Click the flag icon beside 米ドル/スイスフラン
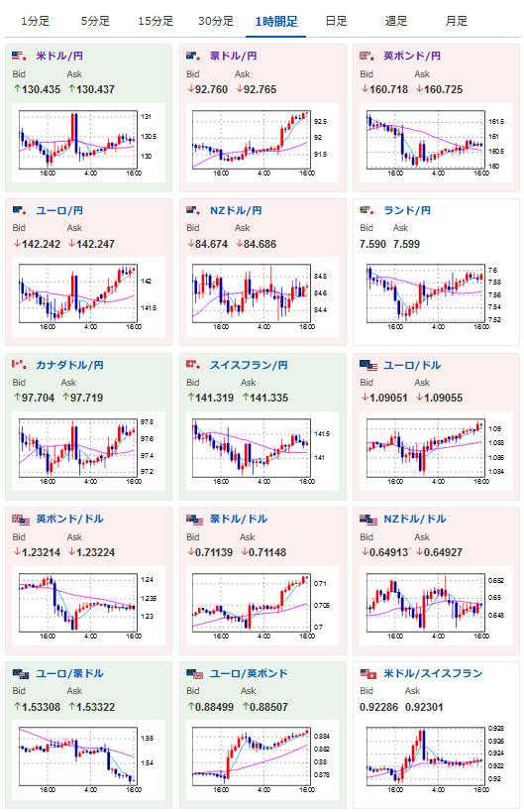 tap(368, 673)
